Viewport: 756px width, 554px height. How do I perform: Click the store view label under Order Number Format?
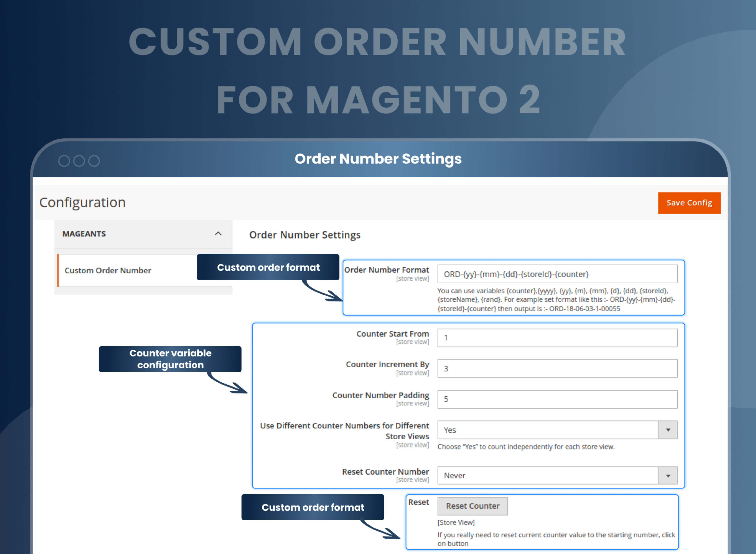pos(413,279)
